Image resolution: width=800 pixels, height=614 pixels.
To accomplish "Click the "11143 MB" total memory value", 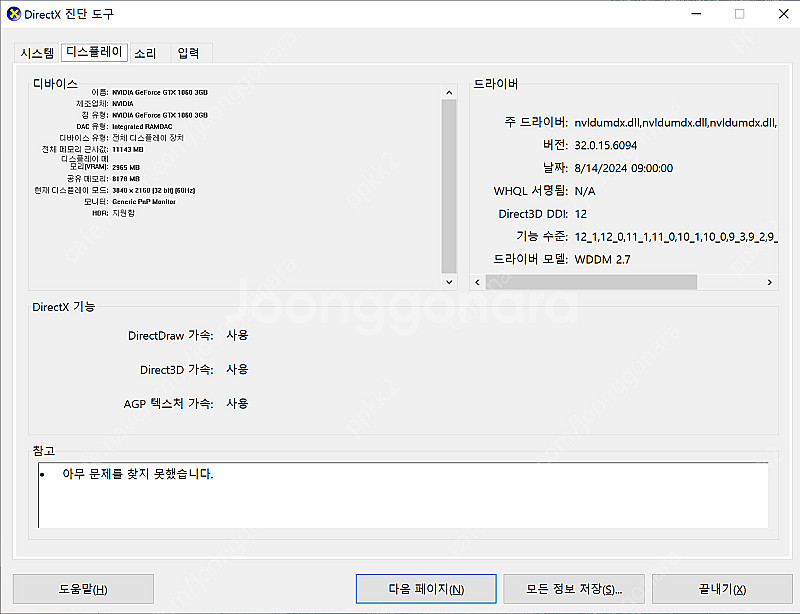I will pyautogui.click(x=128, y=150).
